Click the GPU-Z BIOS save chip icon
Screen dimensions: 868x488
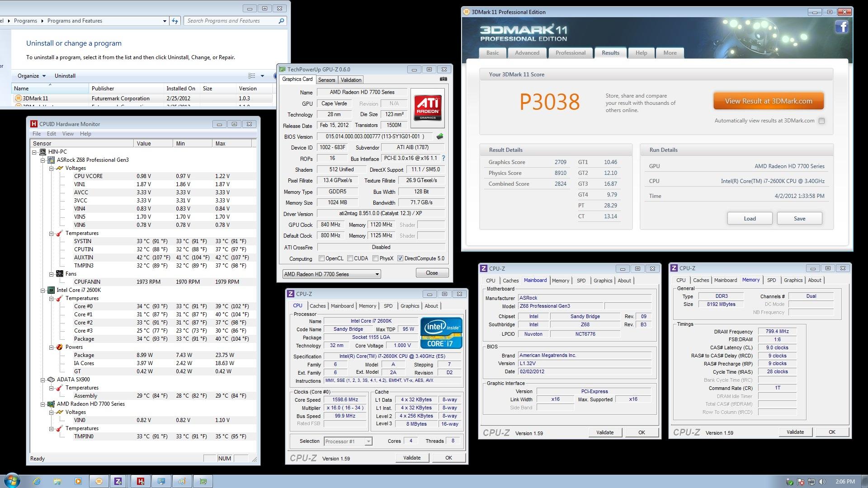pyautogui.click(x=439, y=136)
